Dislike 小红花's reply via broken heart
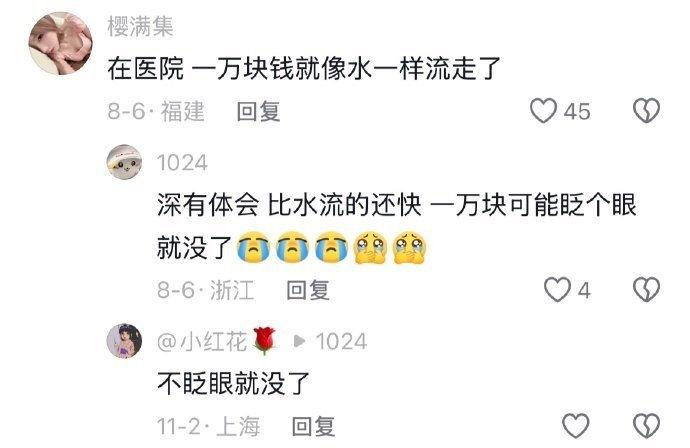The height and width of the screenshot is (448, 690). 646,426
